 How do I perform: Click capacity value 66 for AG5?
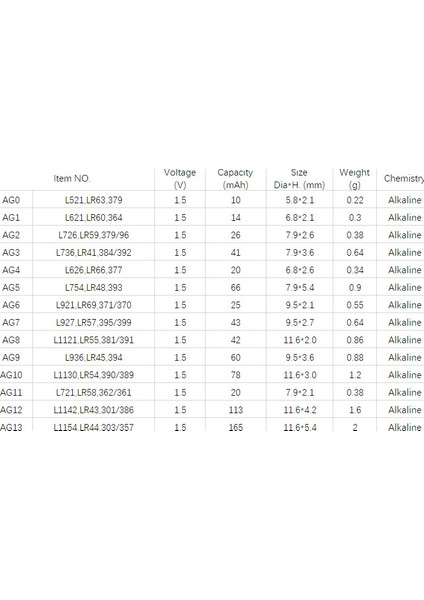point(236,288)
